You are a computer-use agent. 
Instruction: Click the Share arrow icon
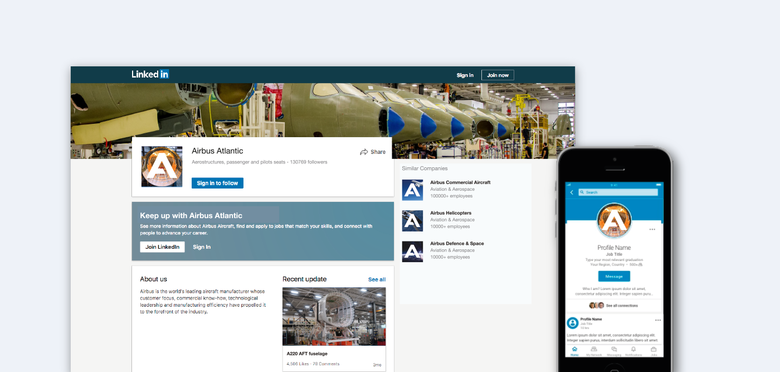point(364,152)
